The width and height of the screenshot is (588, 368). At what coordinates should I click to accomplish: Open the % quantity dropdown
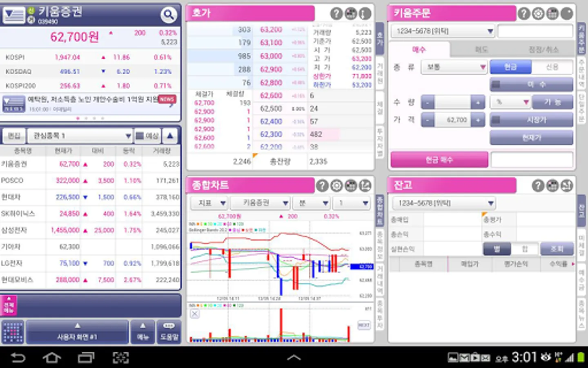510,102
